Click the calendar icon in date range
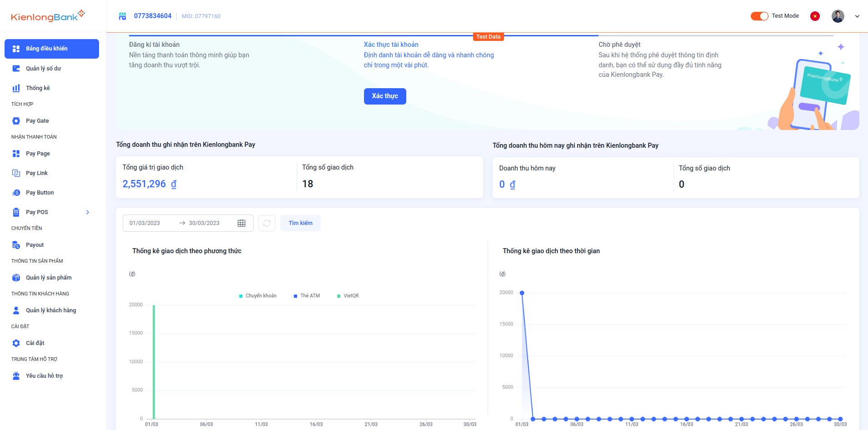This screenshot has width=868, height=430. pyautogui.click(x=241, y=223)
